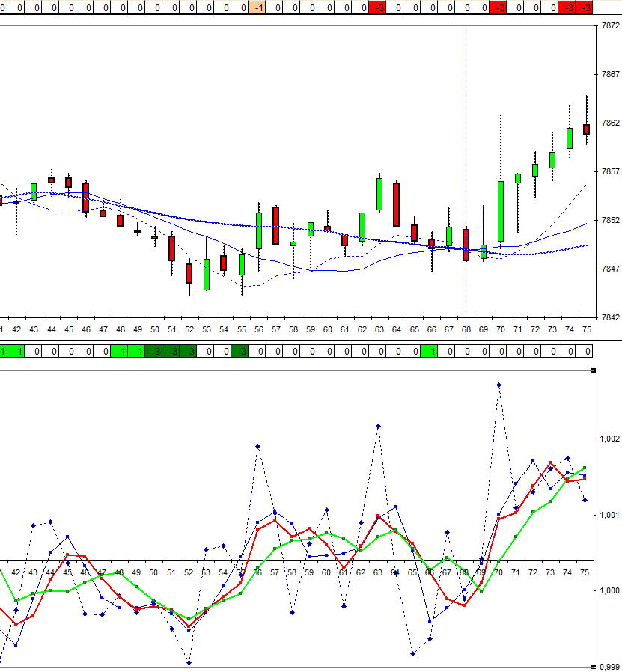Grab the top-right resize handle of indicator chart
Image resolution: width=622 pixels, height=672 pixels.
pos(594,370)
